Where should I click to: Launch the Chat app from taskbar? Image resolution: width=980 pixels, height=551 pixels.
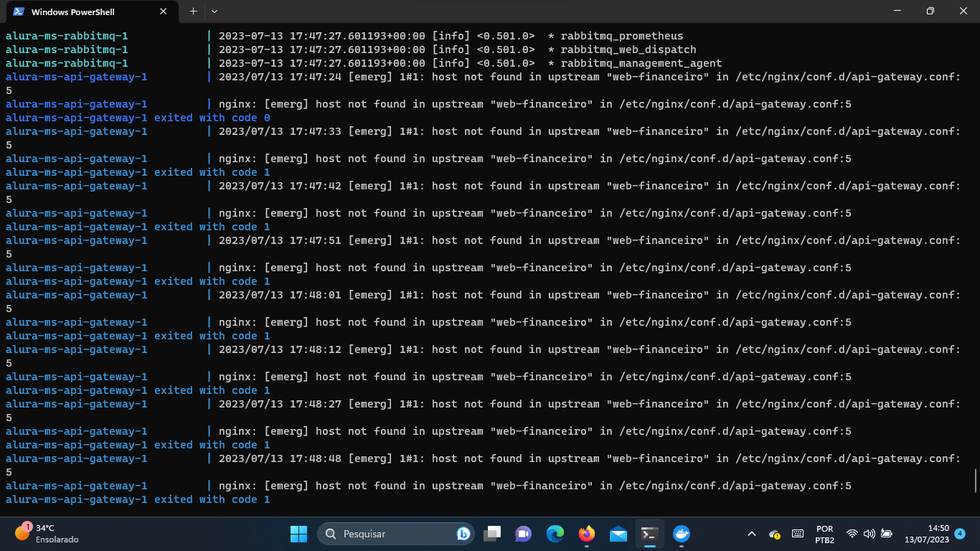tap(523, 534)
